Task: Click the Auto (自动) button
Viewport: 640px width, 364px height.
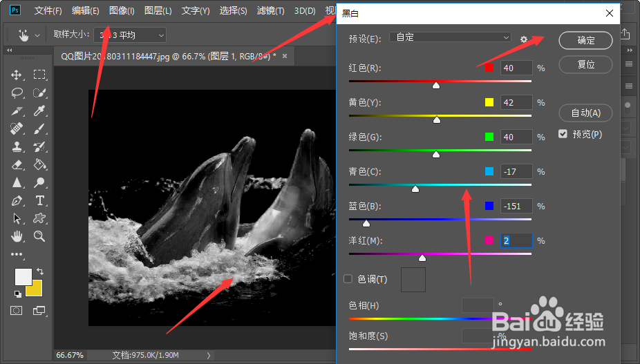Action: 585,113
